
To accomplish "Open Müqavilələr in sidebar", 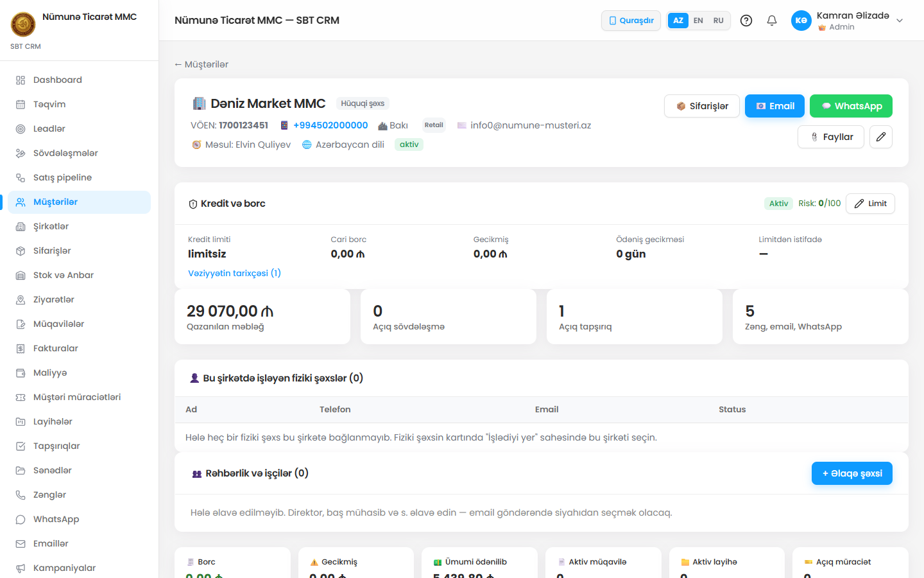I will (x=80, y=324).
